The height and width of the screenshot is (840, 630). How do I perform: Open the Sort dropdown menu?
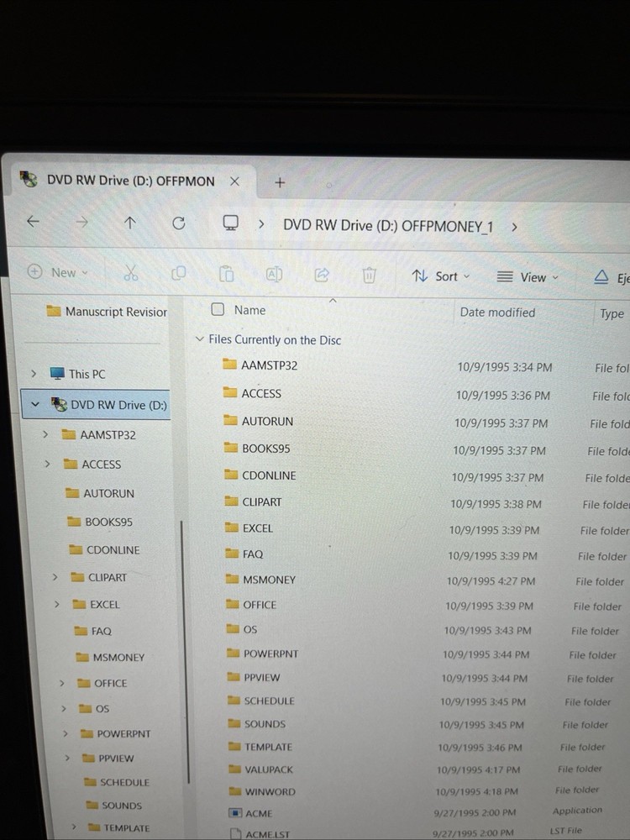[x=441, y=276]
